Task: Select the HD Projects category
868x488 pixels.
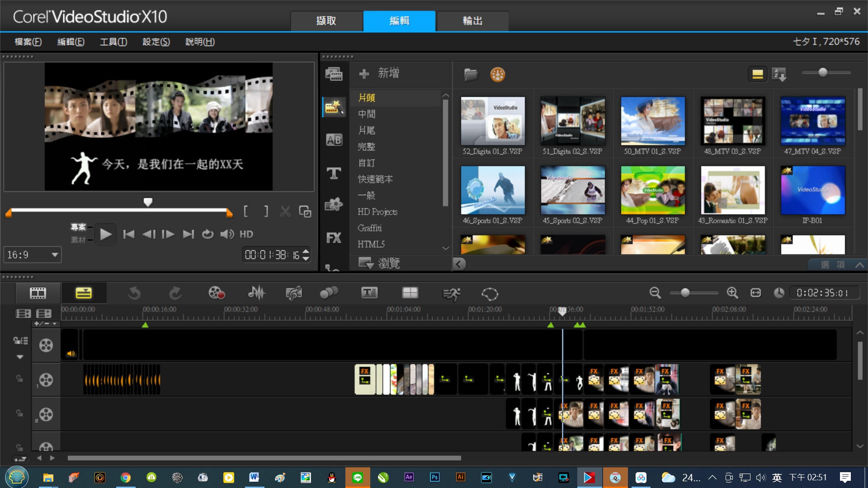Action: [x=377, y=212]
